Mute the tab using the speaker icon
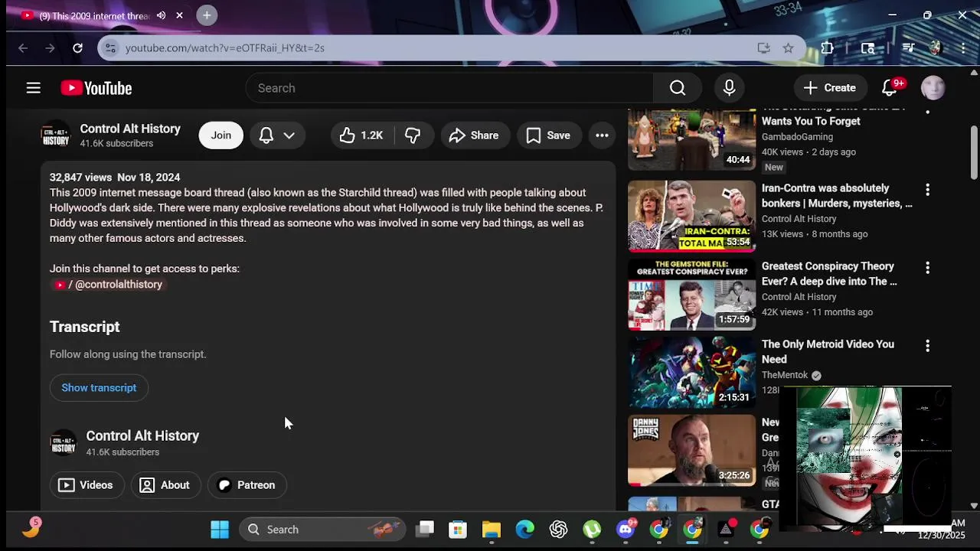This screenshot has height=551, width=980. coord(161,15)
